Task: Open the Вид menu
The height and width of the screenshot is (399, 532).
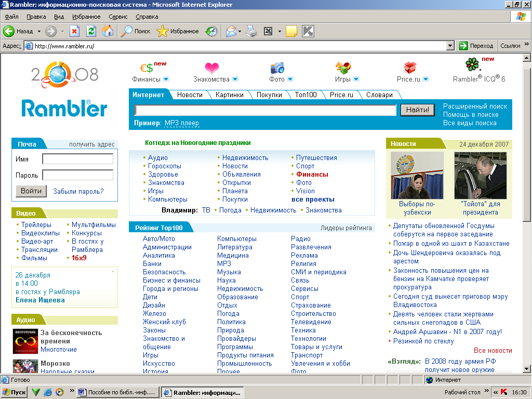Action: [59, 17]
